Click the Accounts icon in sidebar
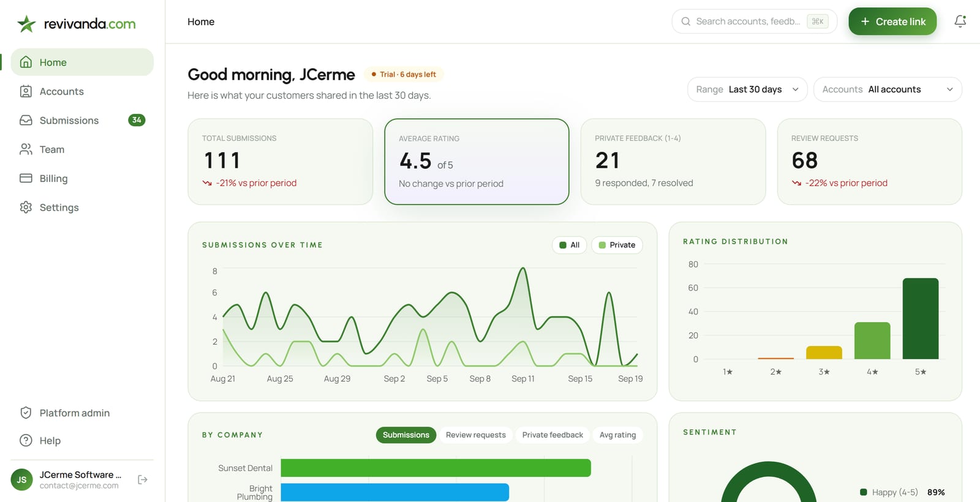 click(26, 91)
